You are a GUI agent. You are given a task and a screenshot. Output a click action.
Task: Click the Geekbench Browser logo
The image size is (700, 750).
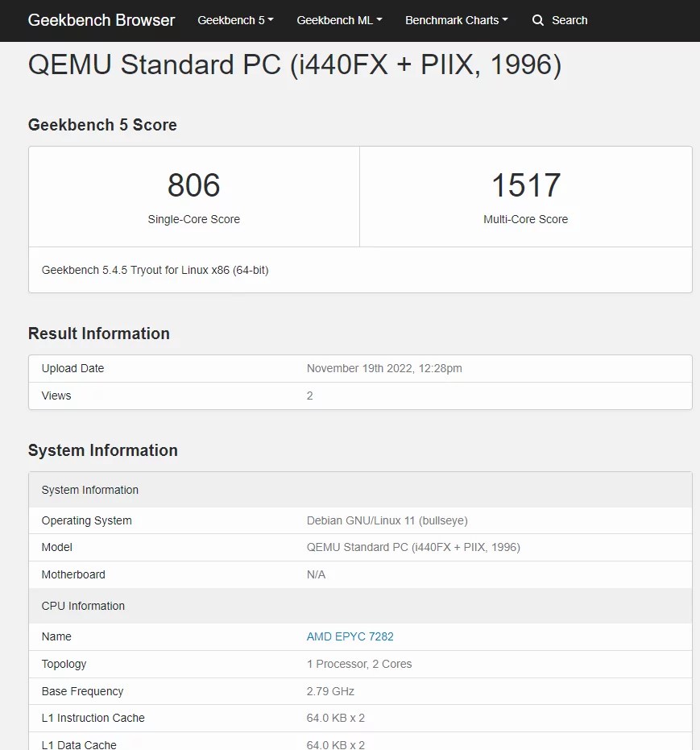(101, 20)
